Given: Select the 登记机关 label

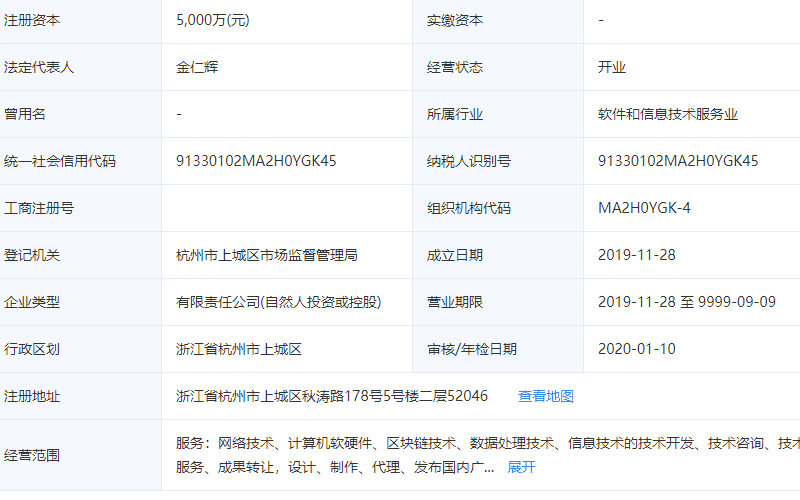Looking at the screenshot, I should 32,255.
